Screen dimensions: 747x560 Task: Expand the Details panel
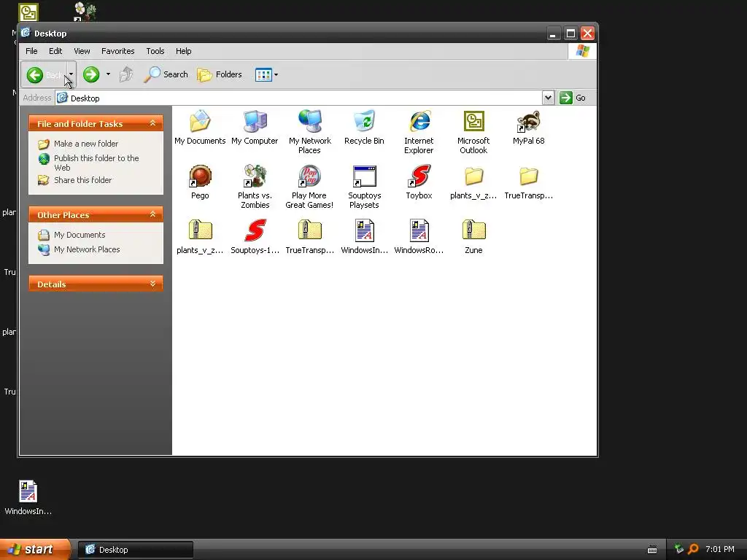click(x=152, y=284)
